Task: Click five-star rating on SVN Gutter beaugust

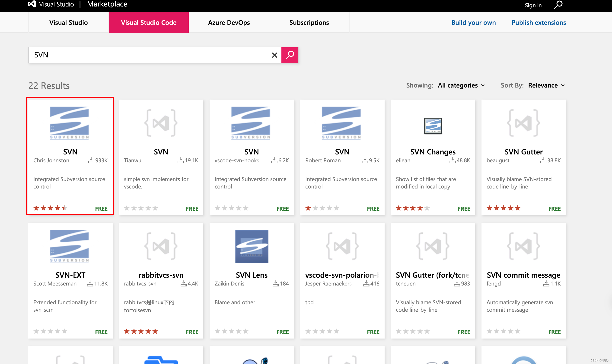Action: [504, 208]
